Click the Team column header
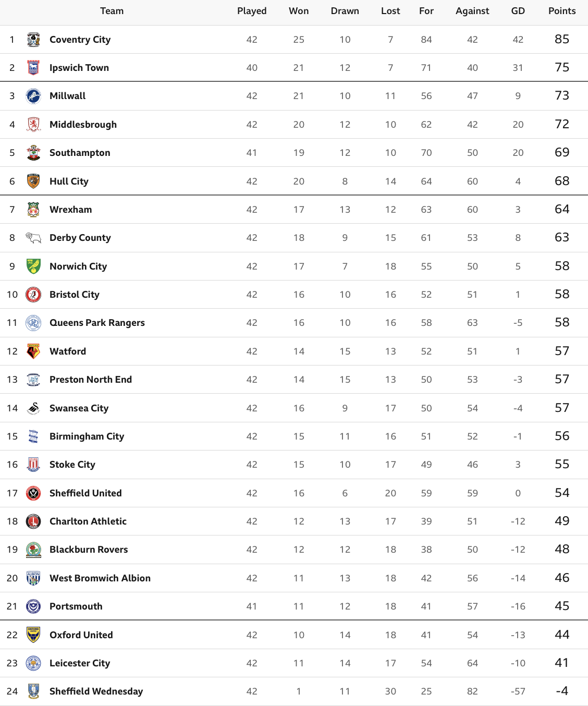This screenshot has width=588, height=706. [x=112, y=11]
